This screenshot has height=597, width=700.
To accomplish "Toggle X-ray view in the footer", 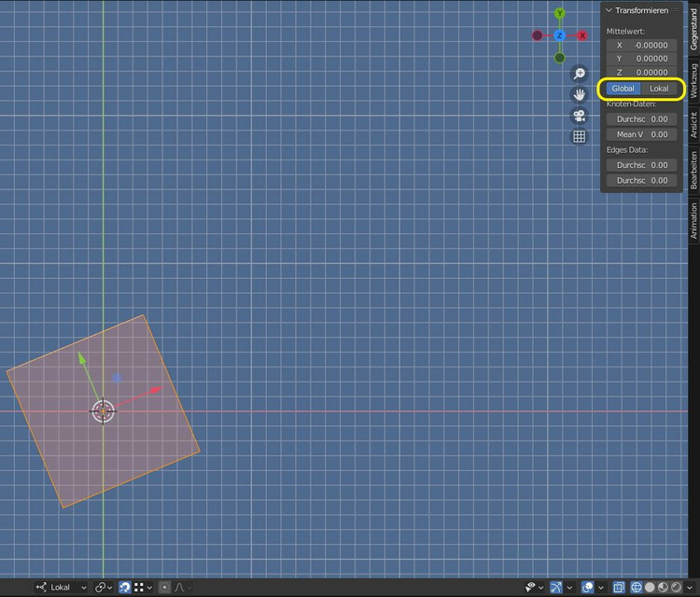I will [x=618, y=588].
